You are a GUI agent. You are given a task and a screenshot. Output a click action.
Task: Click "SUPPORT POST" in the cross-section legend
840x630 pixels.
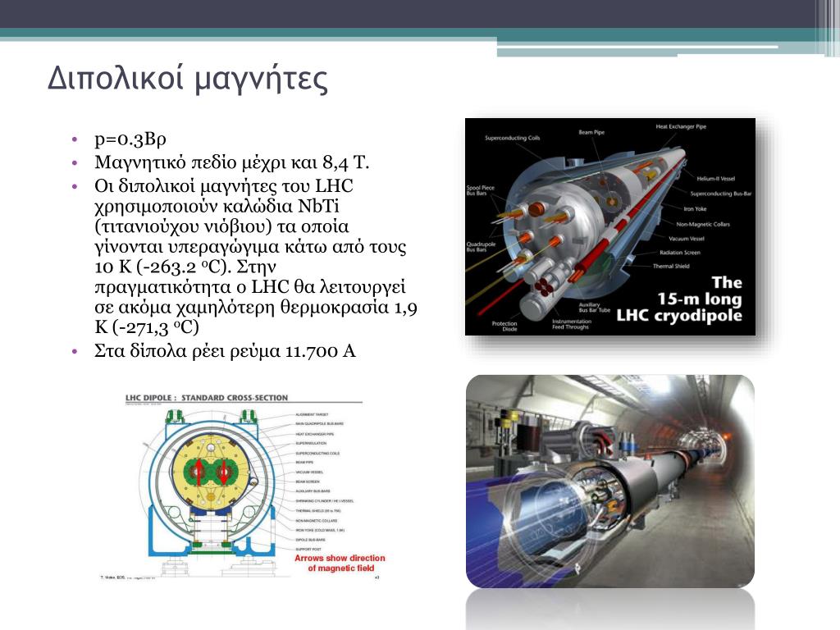(x=308, y=549)
